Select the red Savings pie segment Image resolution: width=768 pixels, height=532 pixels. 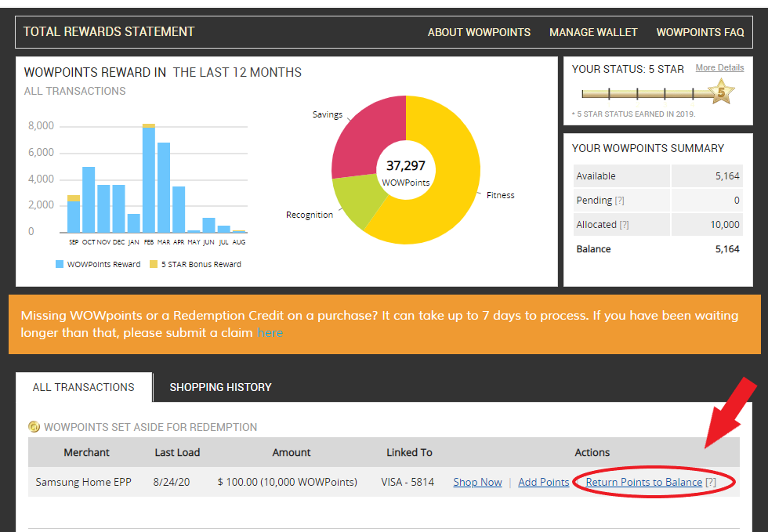364,139
